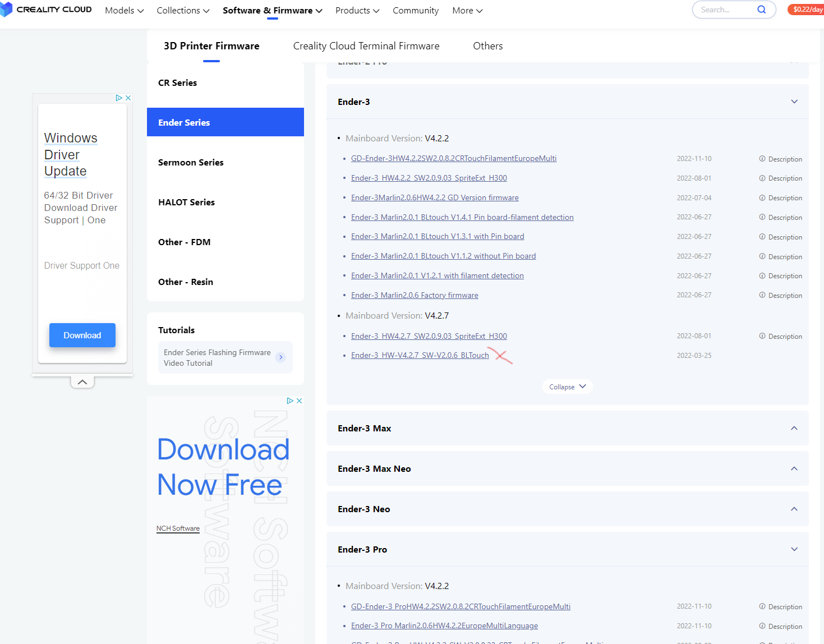Image resolution: width=824 pixels, height=644 pixels.
Task: Open Description for BLtouch V1.4.1 Pin board firmware
Action: coord(781,218)
